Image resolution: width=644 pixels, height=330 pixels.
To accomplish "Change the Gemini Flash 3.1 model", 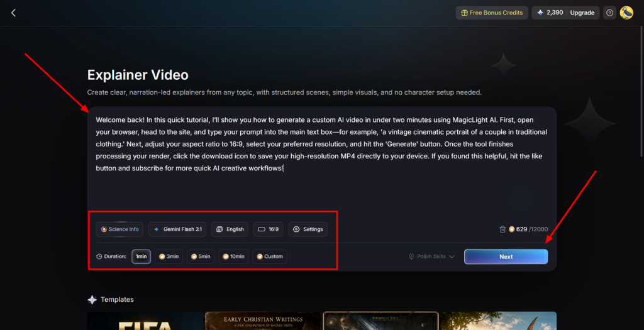I will click(x=177, y=229).
